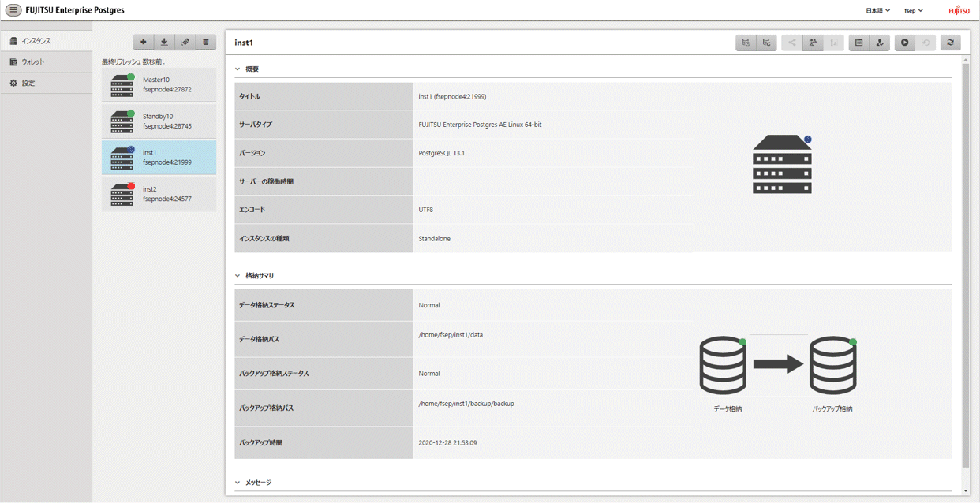This screenshot has width=980, height=503.
Task: Click the pencil edit icon above the instance list
Action: point(185,42)
